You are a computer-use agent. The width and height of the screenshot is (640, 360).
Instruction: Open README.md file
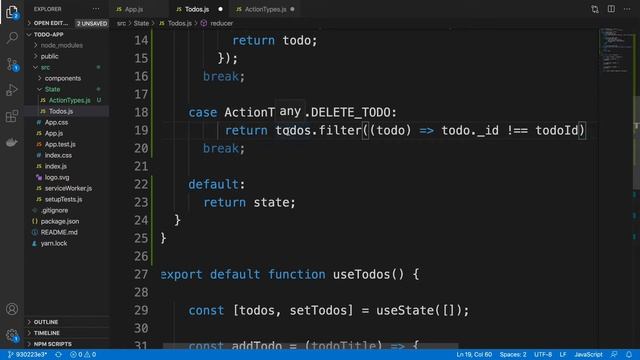click(x=59, y=233)
